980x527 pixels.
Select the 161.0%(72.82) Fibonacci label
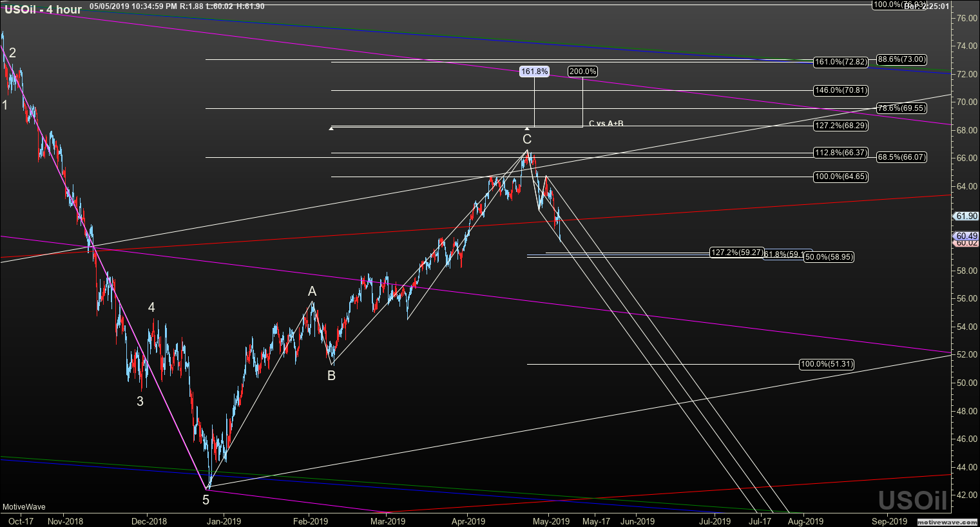[x=840, y=62]
